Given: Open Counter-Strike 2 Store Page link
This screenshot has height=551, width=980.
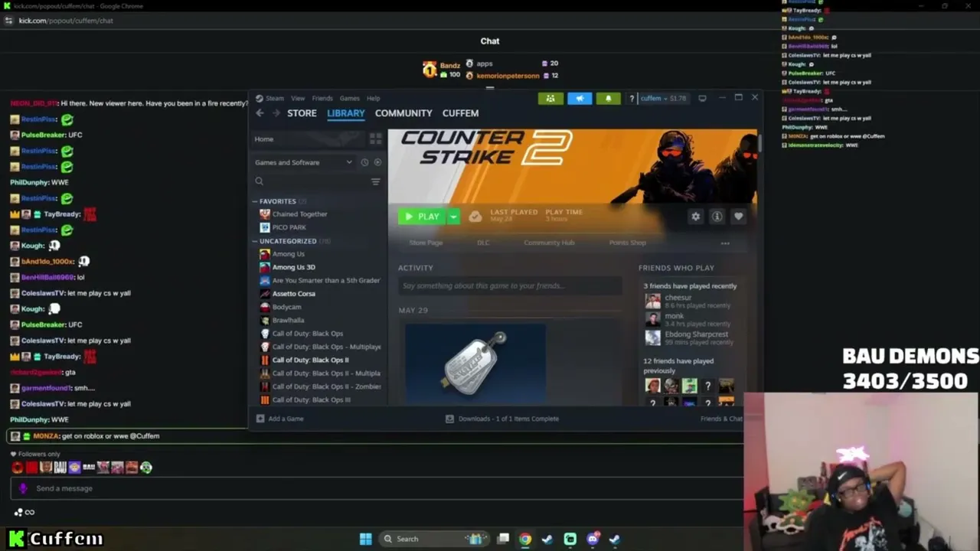Looking at the screenshot, I should tap(426, 243).
